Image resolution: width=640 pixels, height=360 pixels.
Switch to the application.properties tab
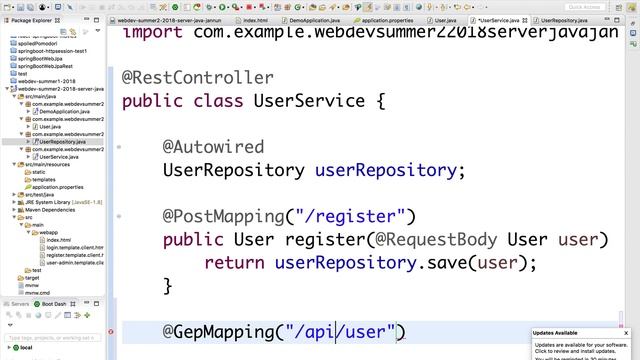click(384, 20)
